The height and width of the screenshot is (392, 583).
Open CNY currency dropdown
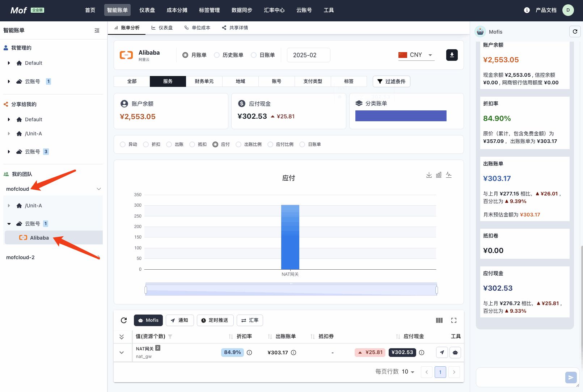pyautogui.click(x=416, y=55)
